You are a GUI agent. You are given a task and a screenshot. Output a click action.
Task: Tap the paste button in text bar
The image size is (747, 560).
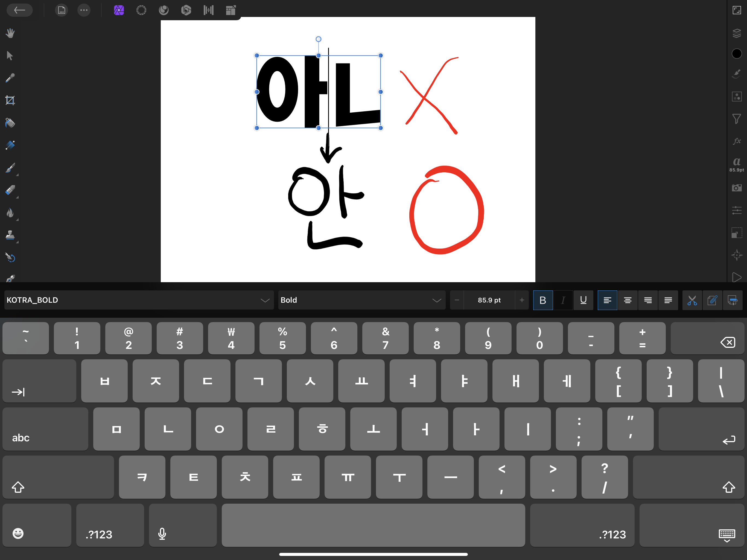[x=733, y=300]
